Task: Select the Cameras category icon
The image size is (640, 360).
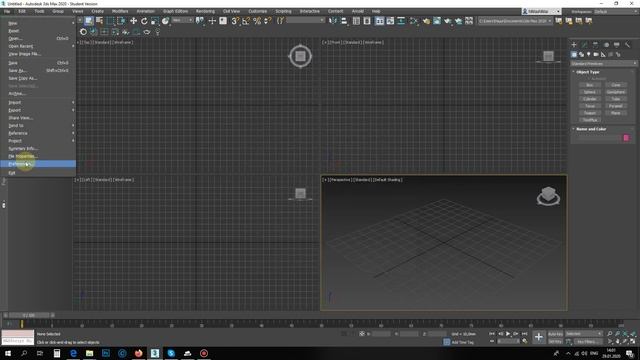Action: pyautogui.click(x=596, y=54)
